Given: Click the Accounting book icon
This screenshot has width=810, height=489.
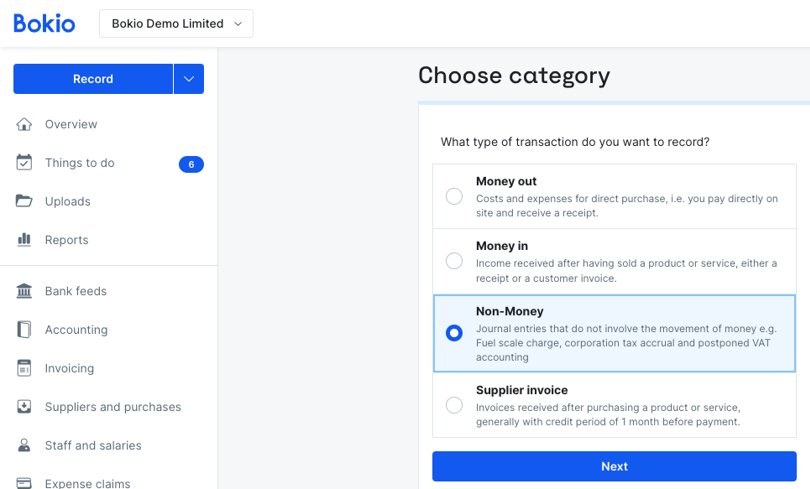Looking at the screenshot, I should (24, 330).
